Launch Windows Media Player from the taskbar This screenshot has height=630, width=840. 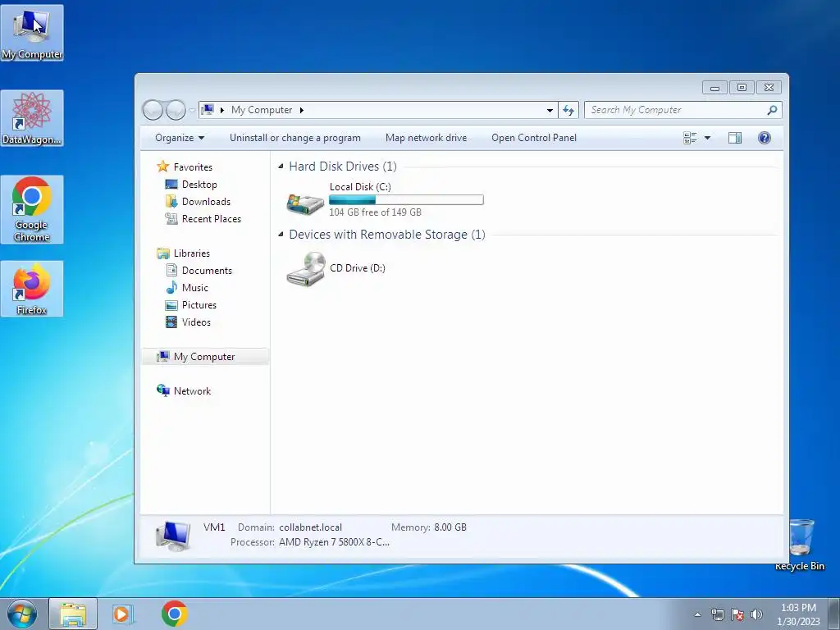122,614
